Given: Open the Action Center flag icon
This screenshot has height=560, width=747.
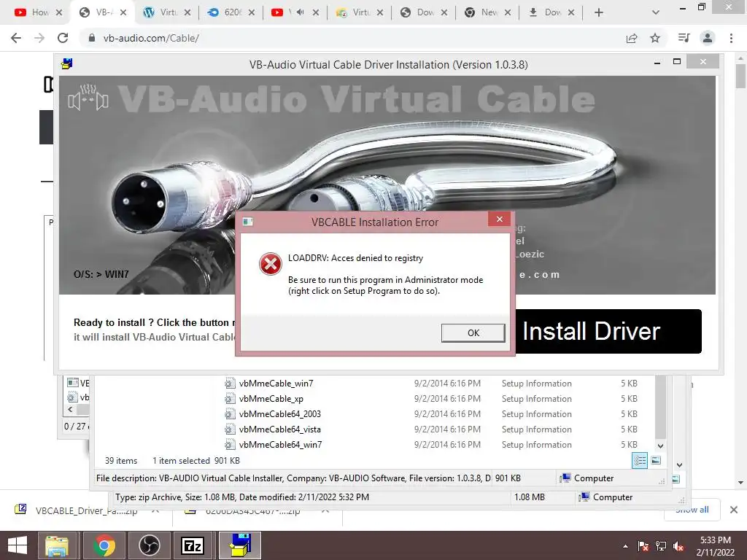Looking at the screenshot, I should click(643, 546).
